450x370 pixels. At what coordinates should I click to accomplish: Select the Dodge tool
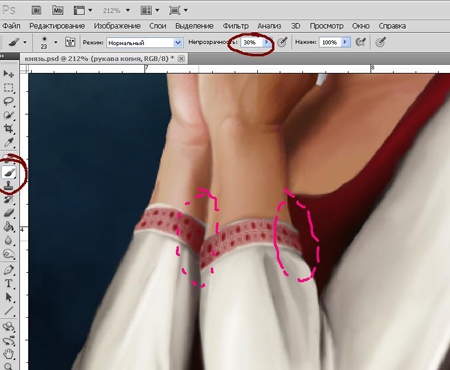[8, 254]
